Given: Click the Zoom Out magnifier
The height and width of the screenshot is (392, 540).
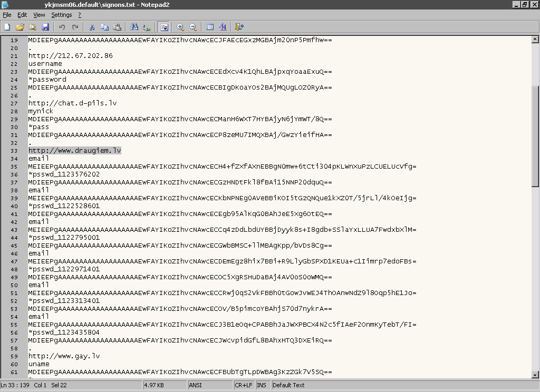Looking at the screenshot, I should [x=193, y=27].
